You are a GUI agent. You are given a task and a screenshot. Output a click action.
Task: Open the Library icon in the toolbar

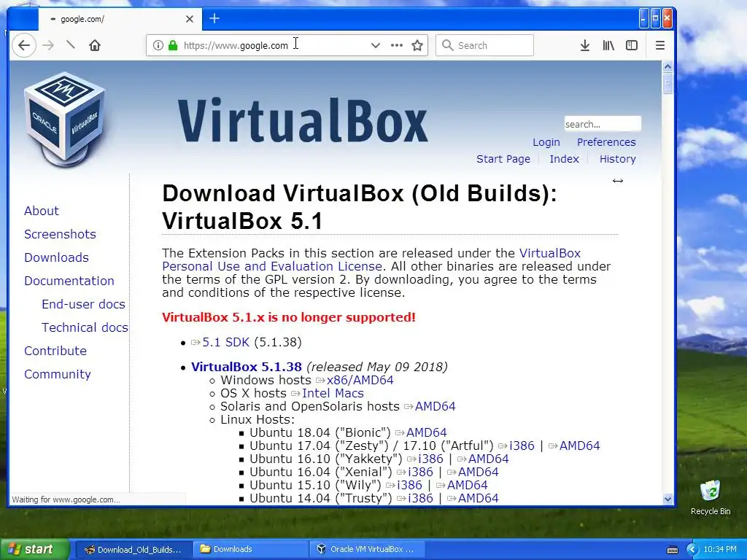point(608,45)
